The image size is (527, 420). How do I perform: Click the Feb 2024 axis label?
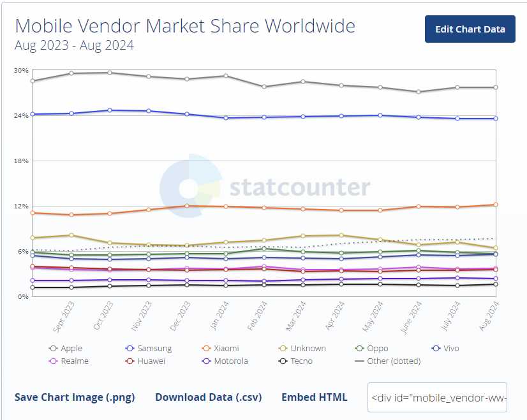click(257, 315)
